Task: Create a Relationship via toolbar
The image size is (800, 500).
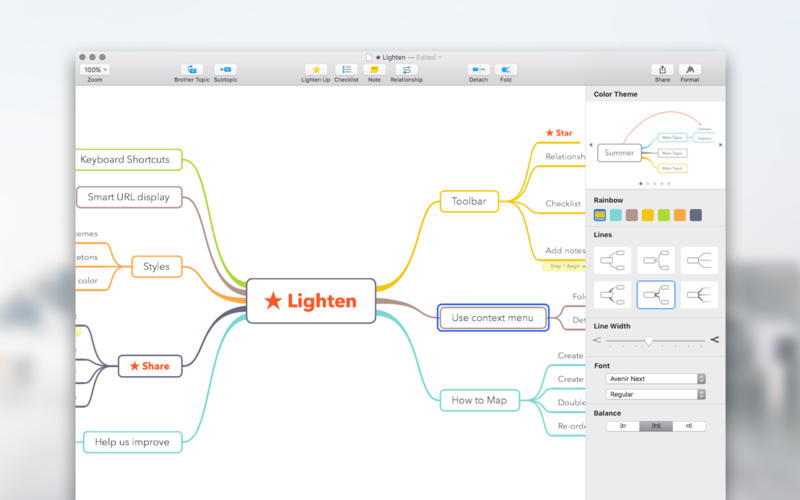Action: [x=406, y=69]
